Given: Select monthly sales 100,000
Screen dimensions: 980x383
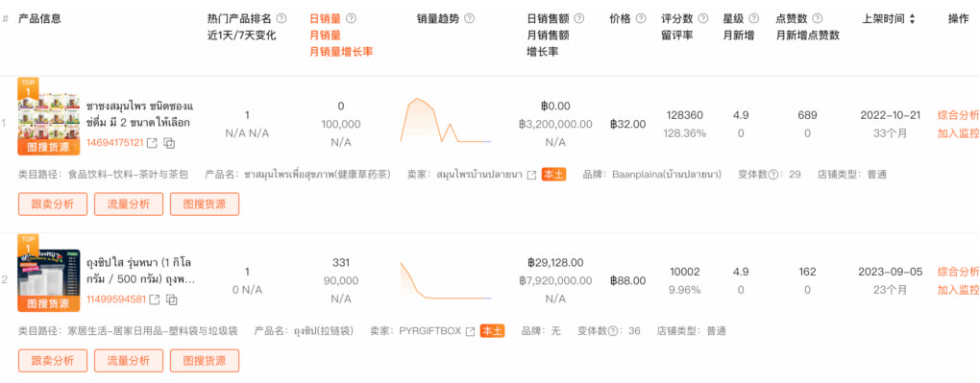Looking at the screenshot, I should click(341, 125).
